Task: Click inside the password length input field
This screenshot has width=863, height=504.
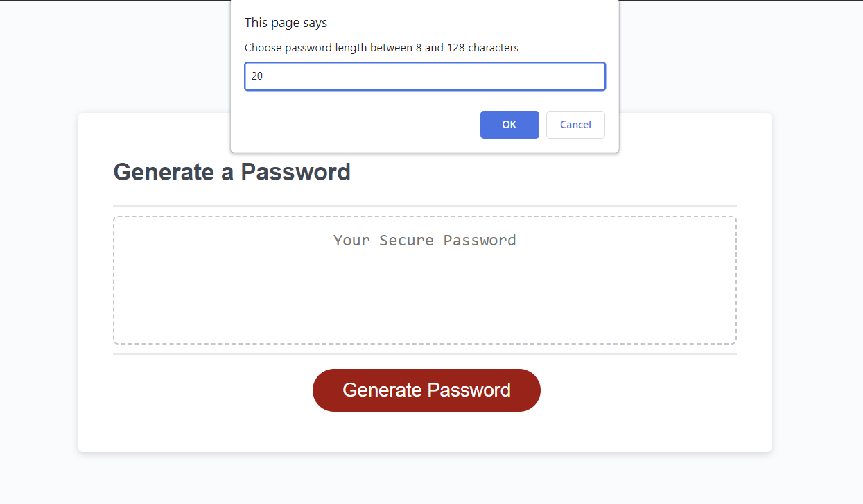Action: 425,76
